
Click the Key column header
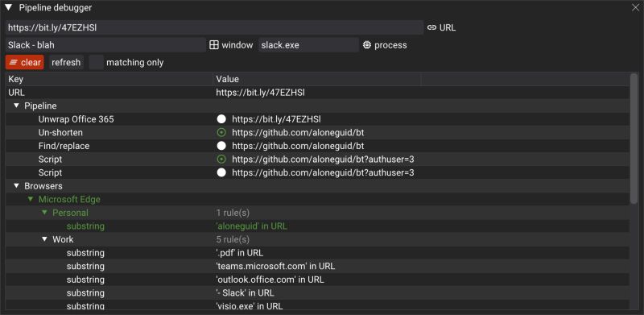pyautogui.click(x=109, y=79)
